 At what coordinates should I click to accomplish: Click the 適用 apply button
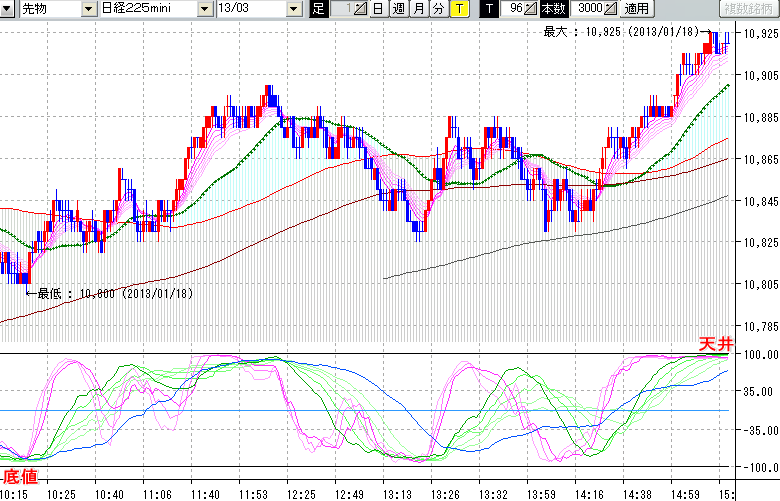pos(636,9)
